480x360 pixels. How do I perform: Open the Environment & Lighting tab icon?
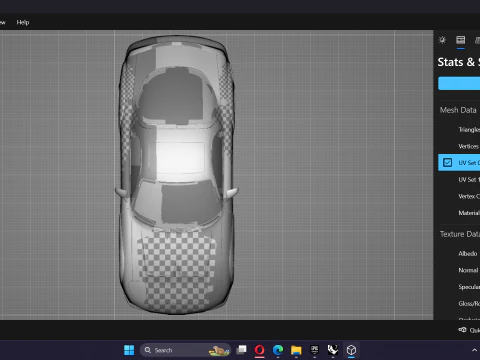pyautogui.click(x=442, y=40)
